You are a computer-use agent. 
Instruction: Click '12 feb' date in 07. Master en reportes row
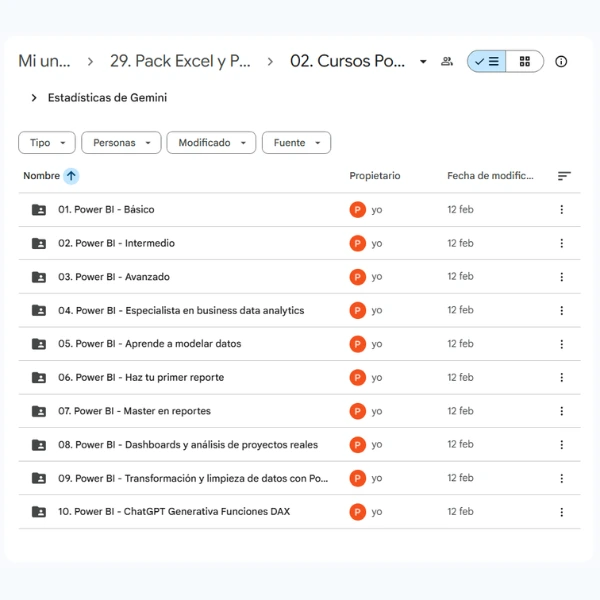click(460, 411)
